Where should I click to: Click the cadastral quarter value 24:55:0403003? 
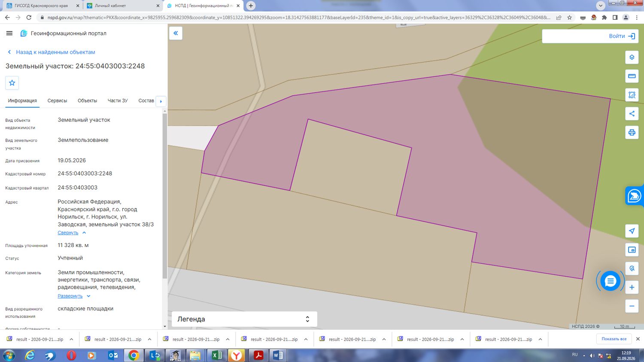point(78,188)
